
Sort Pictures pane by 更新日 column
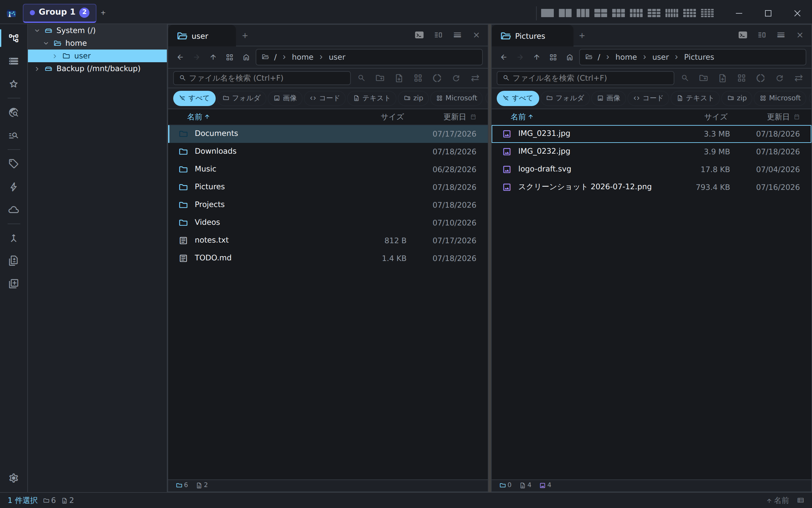click(778, 117)
